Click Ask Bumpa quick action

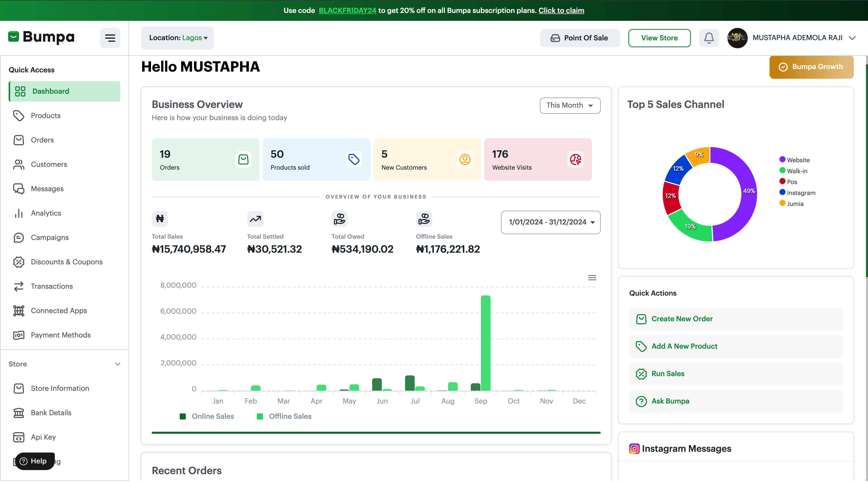point(736,401)
